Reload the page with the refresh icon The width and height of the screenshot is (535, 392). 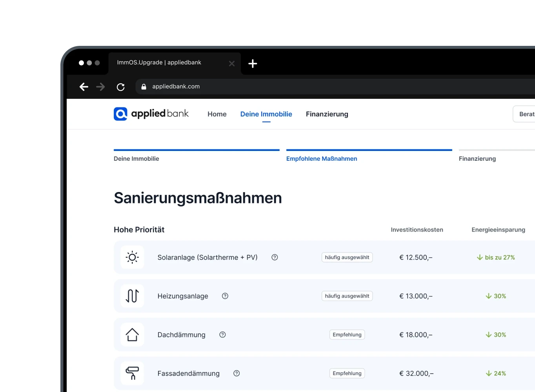pos(121,87)
